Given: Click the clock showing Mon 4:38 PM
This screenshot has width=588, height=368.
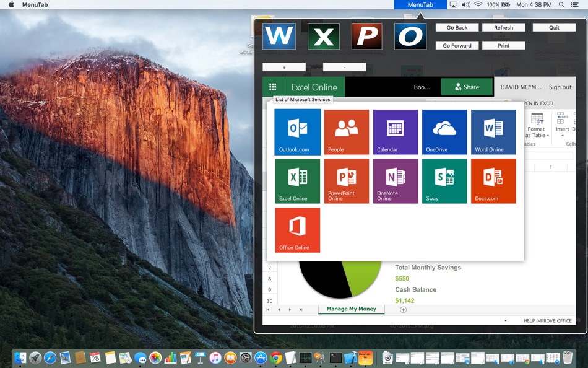Looking at the screenshot, I should click(x=534, y=4).
